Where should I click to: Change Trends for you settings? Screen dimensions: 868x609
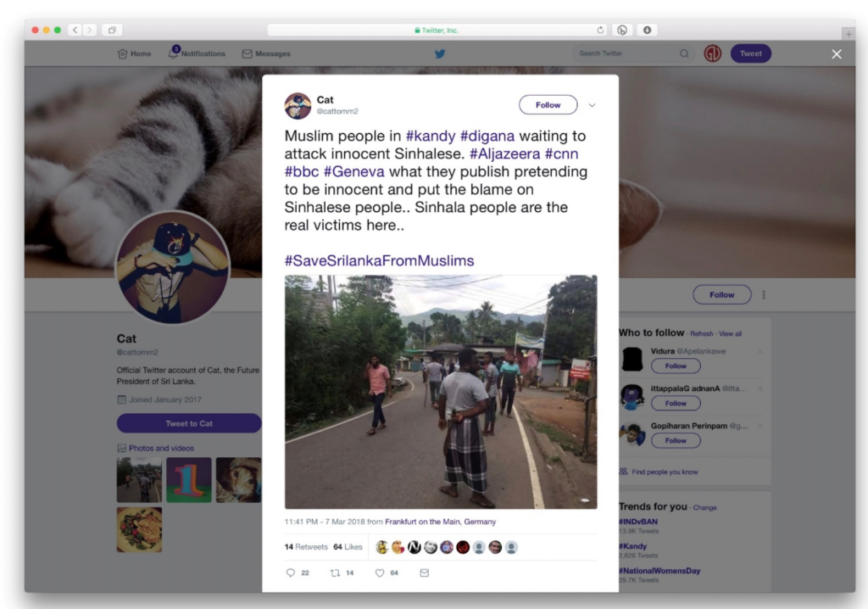click(x=704, y=507)
